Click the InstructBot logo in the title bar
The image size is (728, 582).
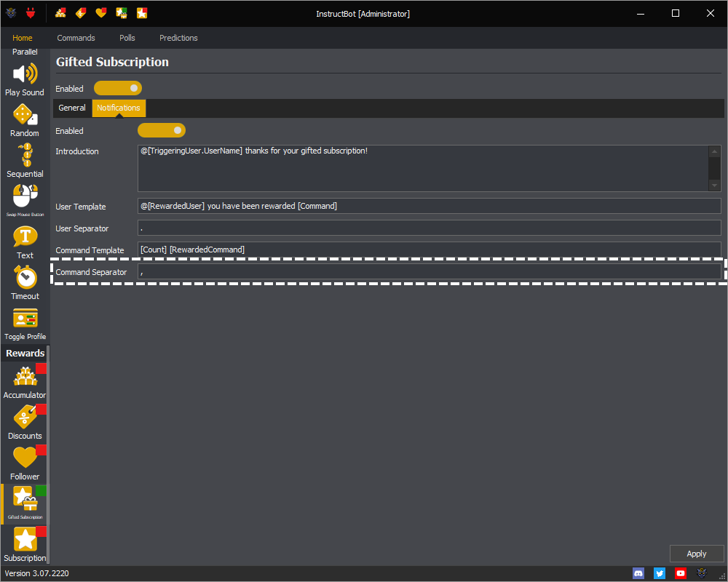[x=11, y=13]
